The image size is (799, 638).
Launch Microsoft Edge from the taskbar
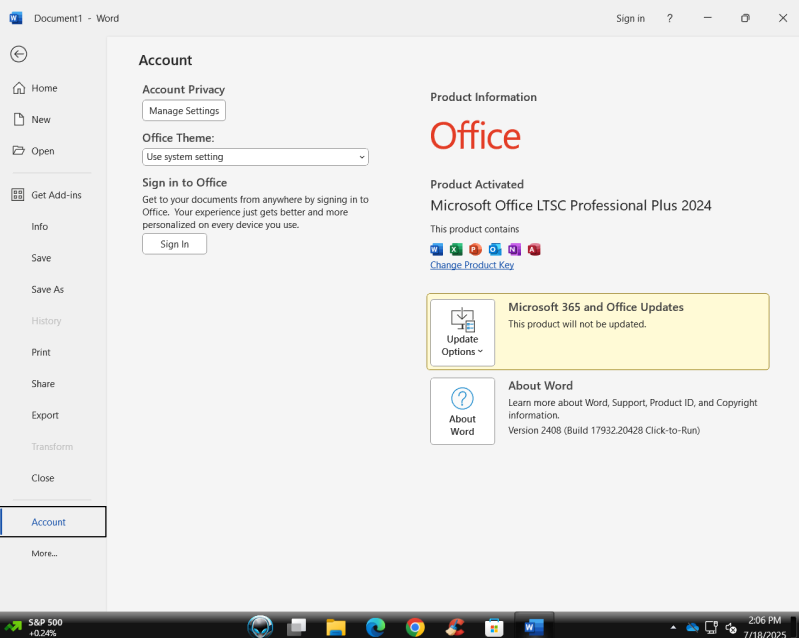pyautogui.click(x=376, y=627)
